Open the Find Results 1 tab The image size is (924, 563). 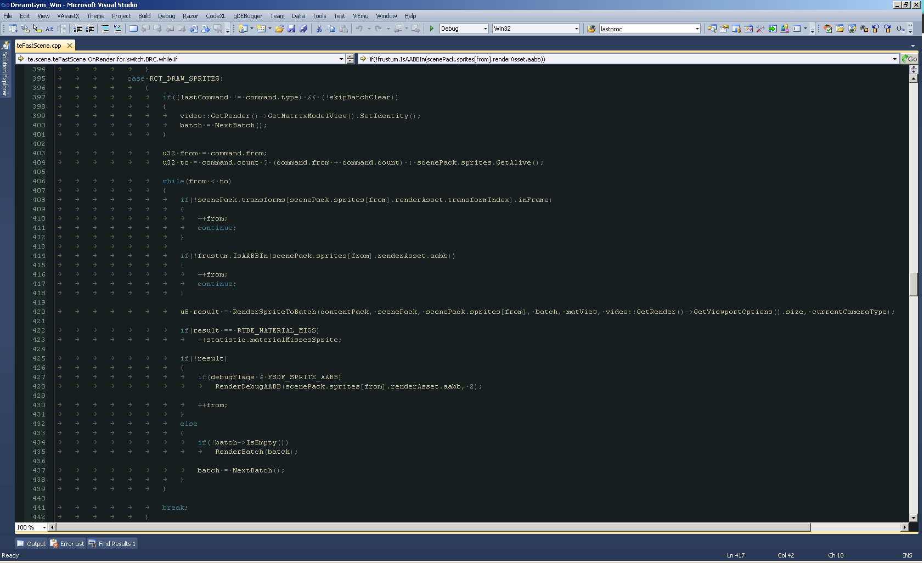(112, 544)
